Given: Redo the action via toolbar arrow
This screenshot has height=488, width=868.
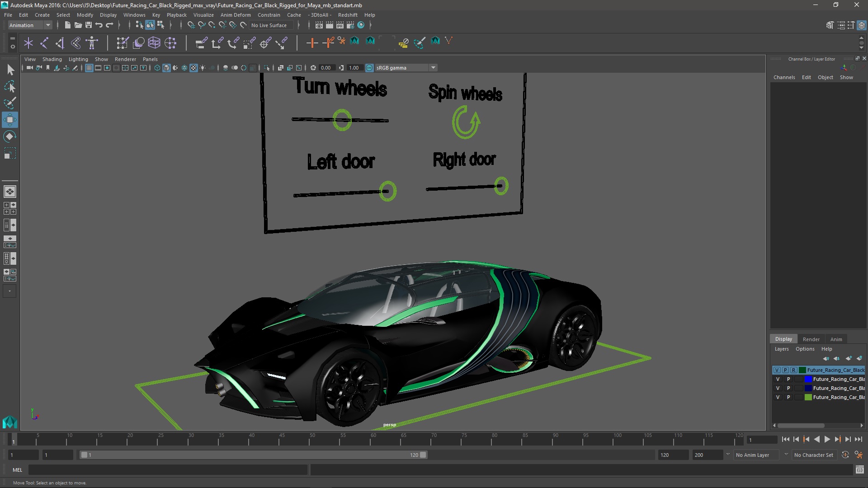Looking at the screenshot, I should tap(109, 25).
